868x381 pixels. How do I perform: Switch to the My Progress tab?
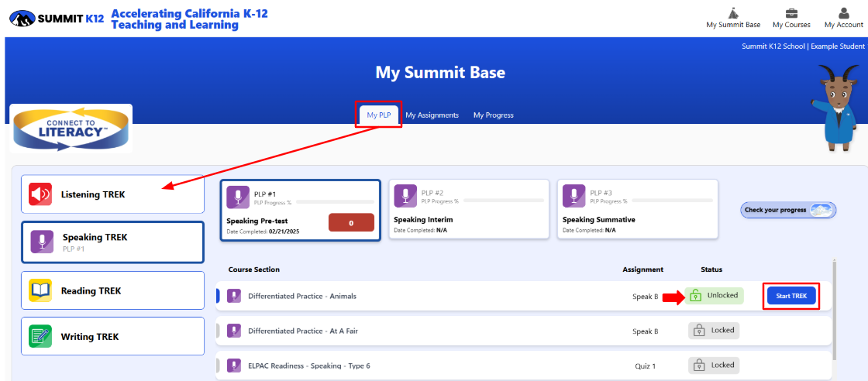[493, 115]
